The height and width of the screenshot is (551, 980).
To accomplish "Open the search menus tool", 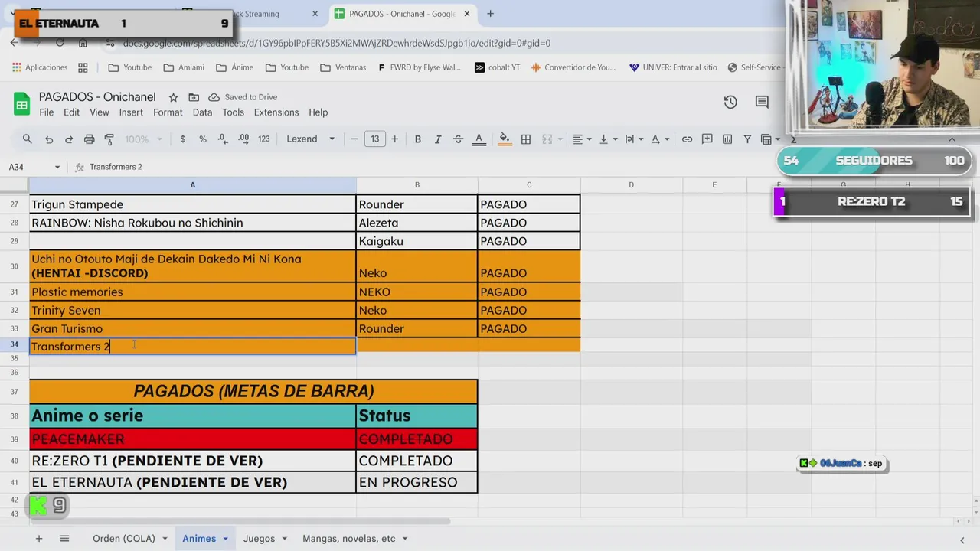I will (28, 139).
